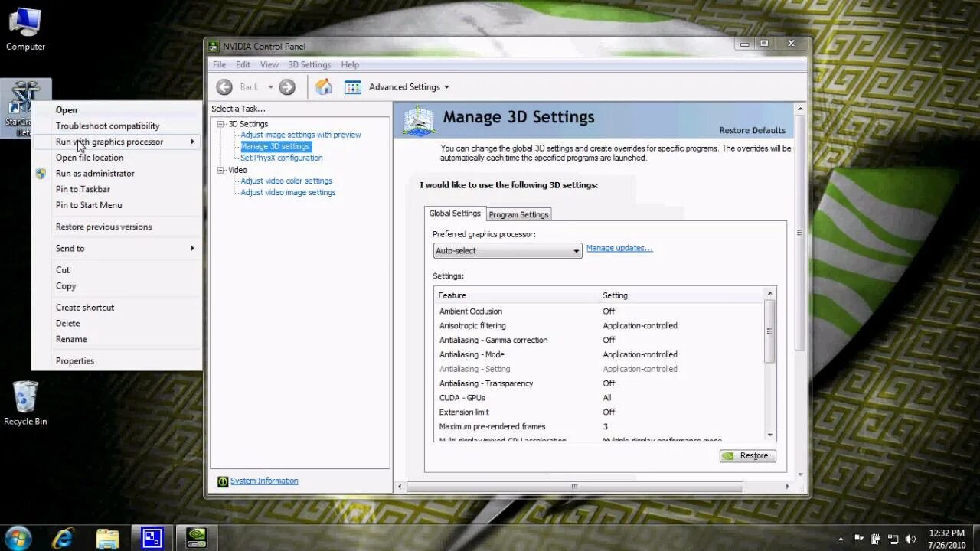Open the Back history dropdown arrow
Screen dimensions: 980x551
pos(270,87)
